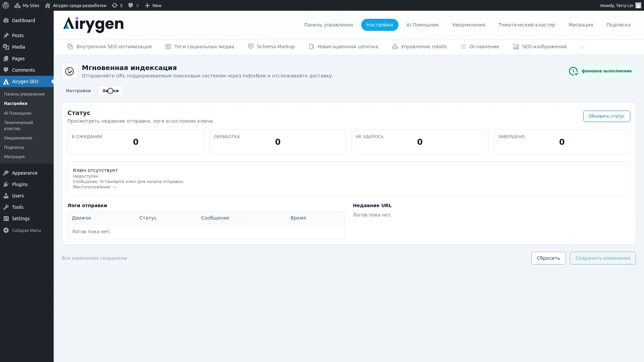Click the Сообщение column header
The image size is (644, 362).
tap(215, 218)
